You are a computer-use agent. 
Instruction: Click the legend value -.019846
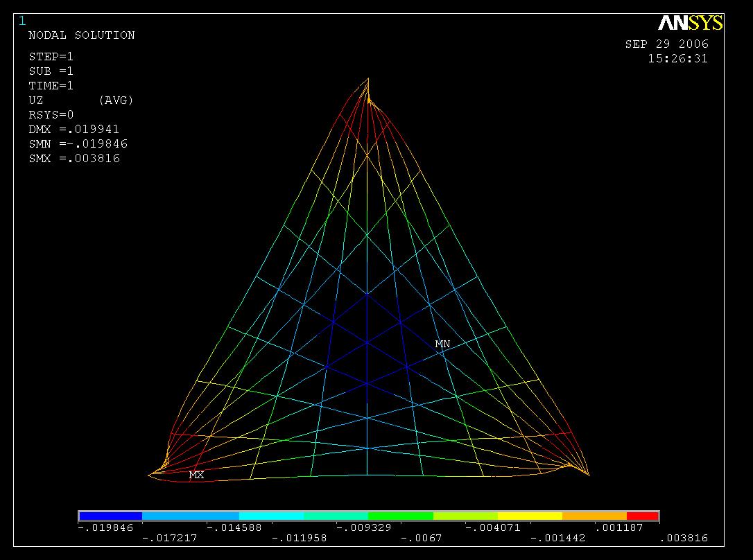coord(105,528)
